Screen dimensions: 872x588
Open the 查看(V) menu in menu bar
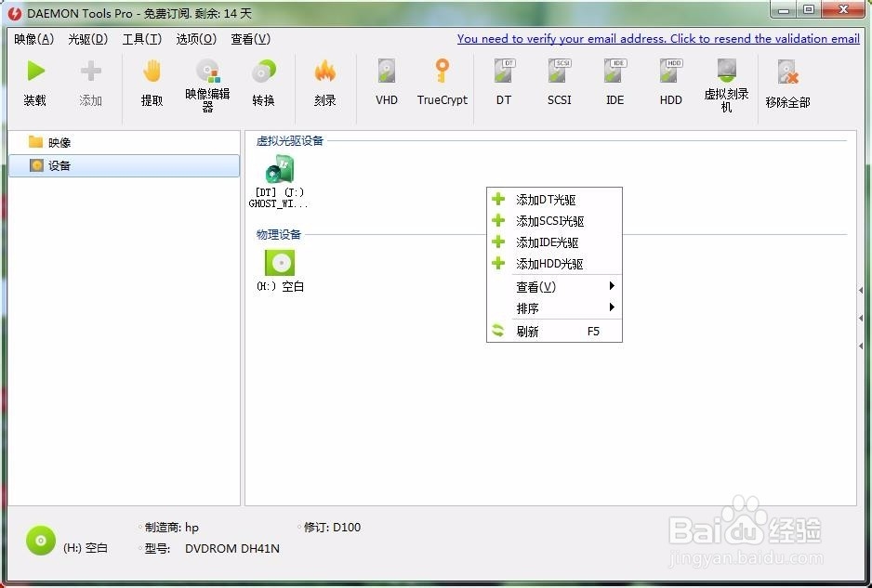pos(251,39)
